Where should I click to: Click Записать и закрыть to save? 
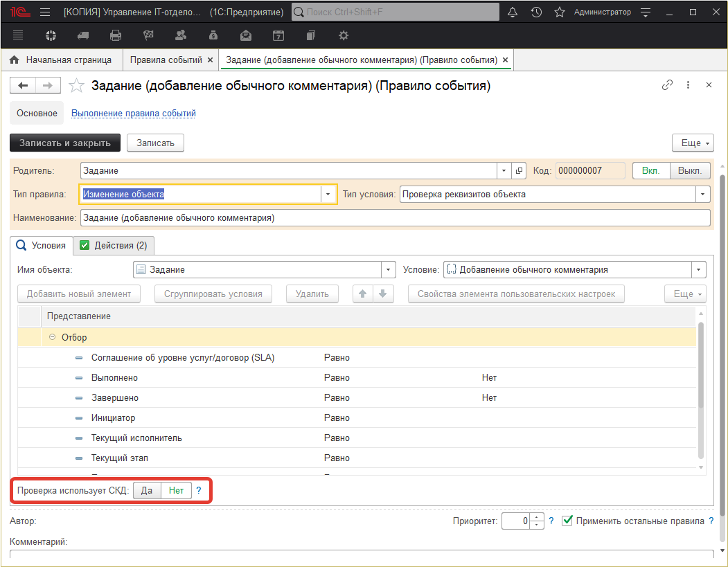point(64,143)
